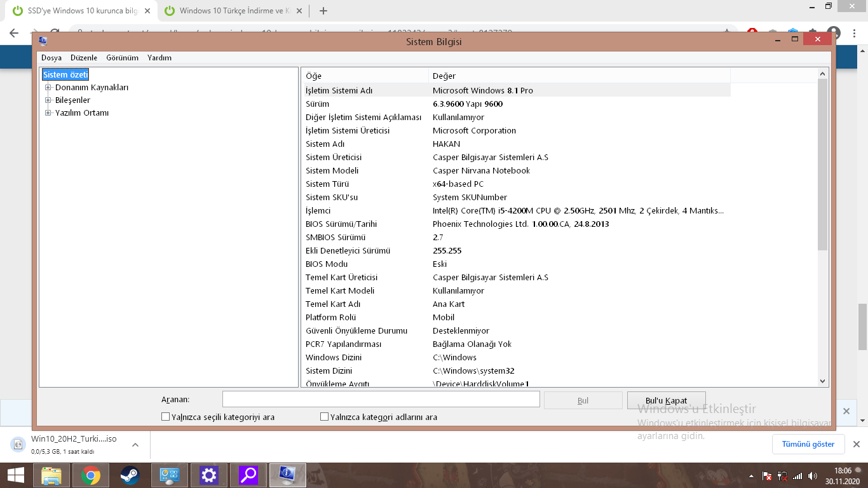
Task: Click the "C:\Windows\system32" value
Action: (x=473, y=370)
